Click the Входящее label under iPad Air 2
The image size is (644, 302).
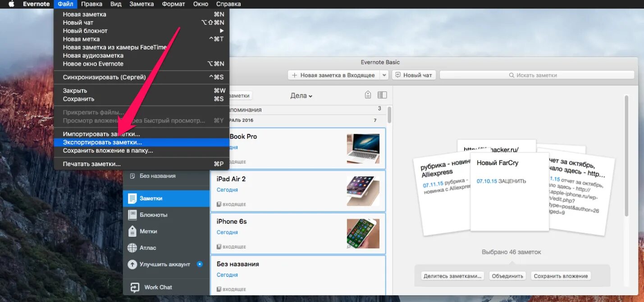pos(231,204)
